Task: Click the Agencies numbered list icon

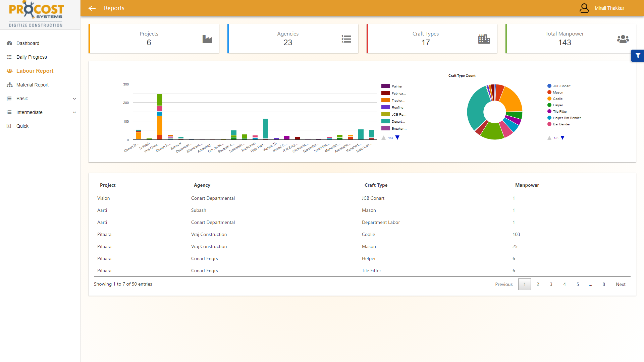Action: pos(346,39)
